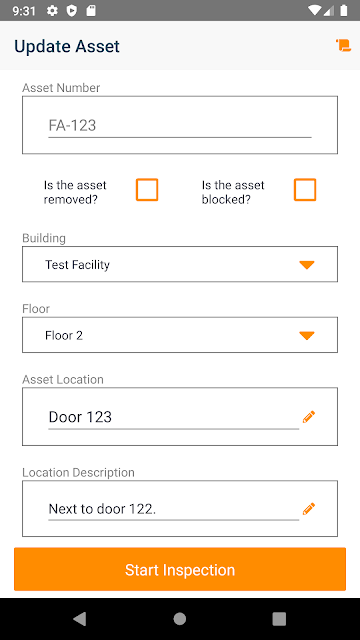Tap the Android recent apps square
Viewport: 360px width, 640px height.
pyautogui.click(x=279, y=619)
